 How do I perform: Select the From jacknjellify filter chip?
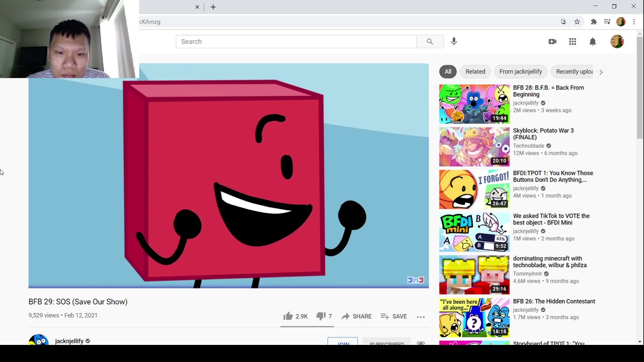click(x=521, y=72)
